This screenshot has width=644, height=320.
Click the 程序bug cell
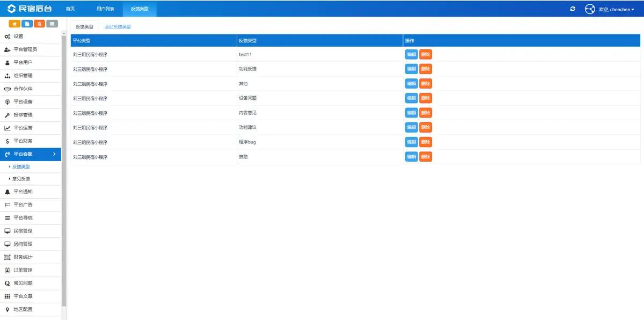(x=320, y=142)
